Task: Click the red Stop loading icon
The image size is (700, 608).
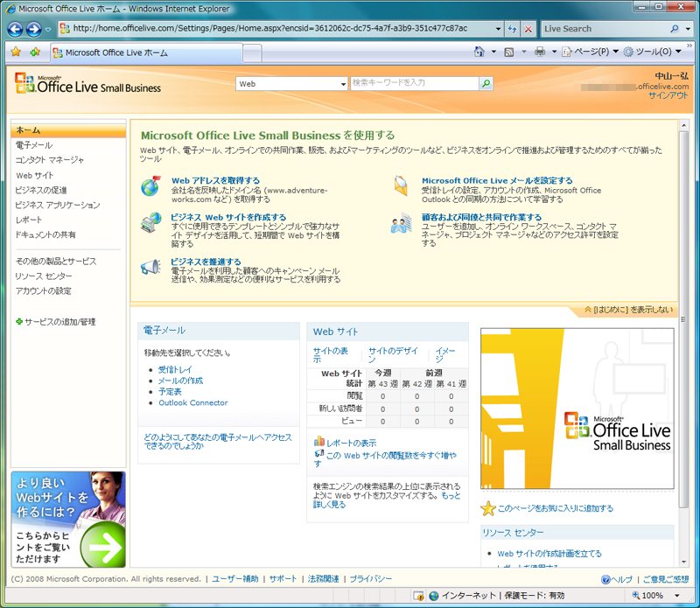Action: tap(528, 29)
